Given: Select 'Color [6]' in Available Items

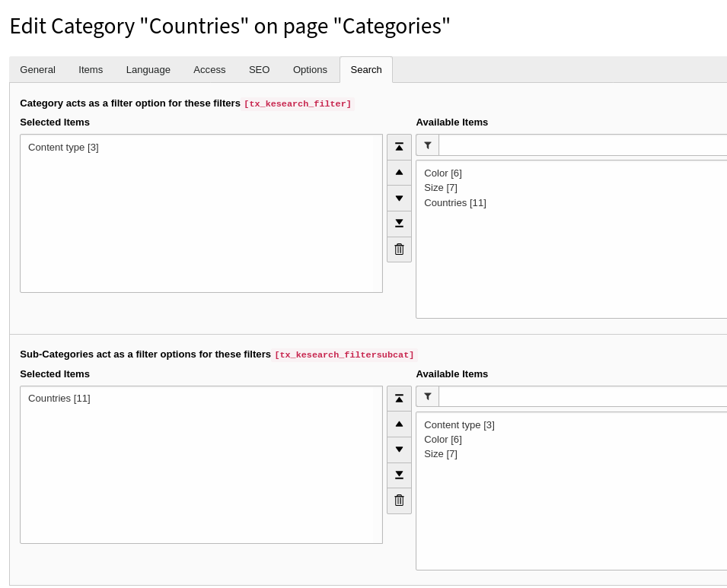Looking at the screenshot, I should (x=442, y=173).
